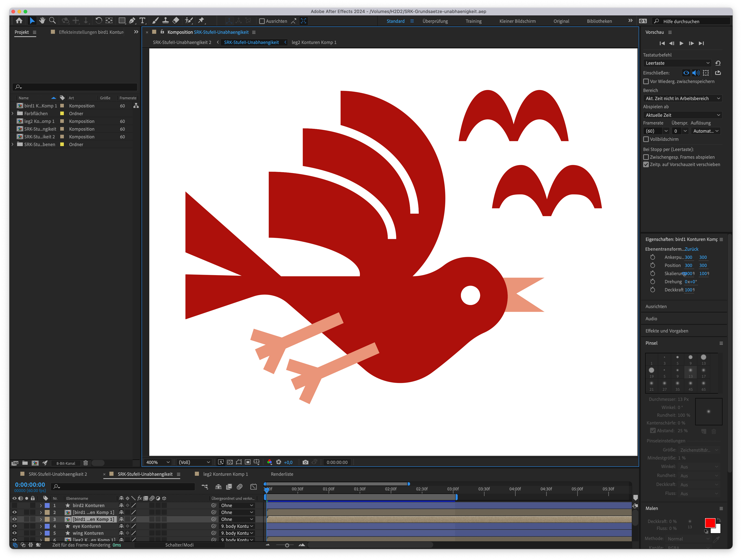Screen dimensions: 742x560
Task: Select the Brush tool in toolbar
Action: pyautogui.click(x=155, y=21)
